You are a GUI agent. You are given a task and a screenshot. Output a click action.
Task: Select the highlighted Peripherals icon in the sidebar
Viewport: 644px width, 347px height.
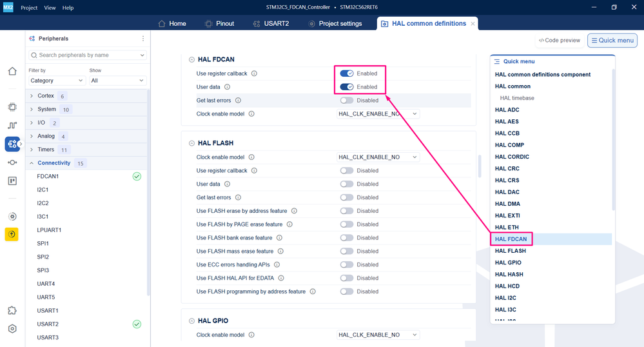(x=12, y=144)
